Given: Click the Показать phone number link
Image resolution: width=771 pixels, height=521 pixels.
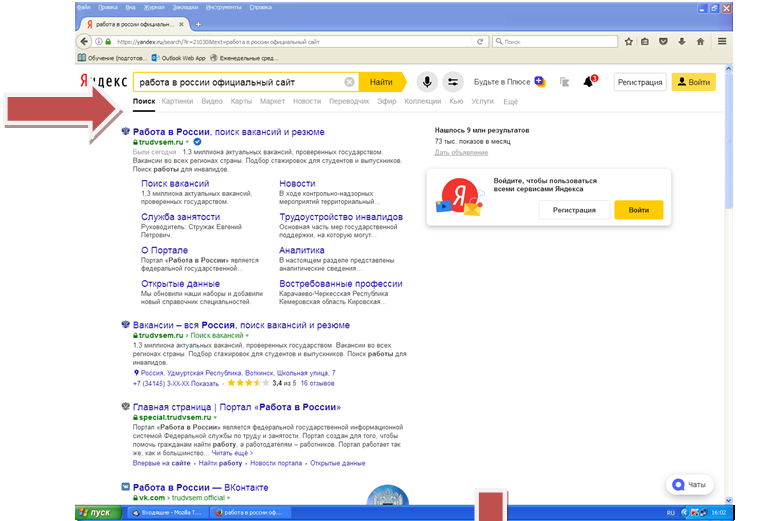Looking at the screenshot, I should tap(205, 384).
